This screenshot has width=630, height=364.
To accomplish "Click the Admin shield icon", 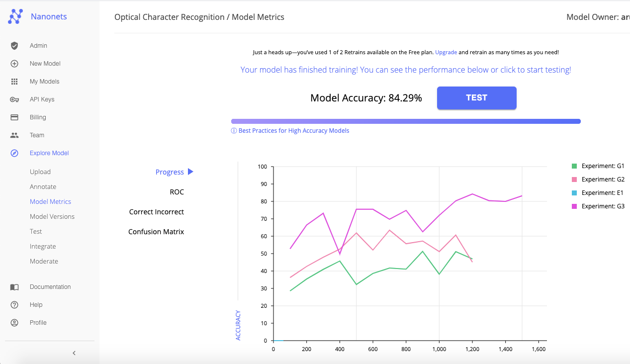I will click(x=14, y=46).
